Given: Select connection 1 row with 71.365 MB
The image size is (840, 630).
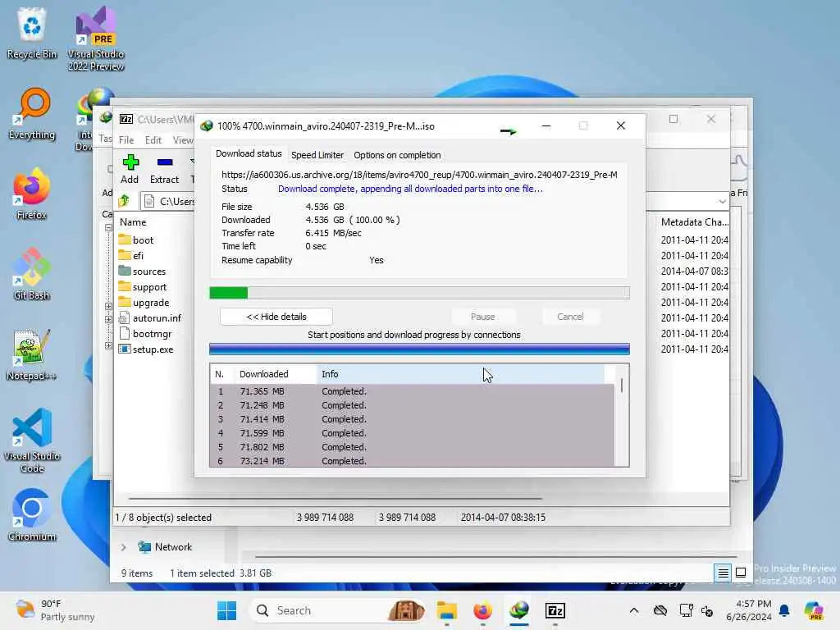Looking at the screenshot, I should click(x=412, y=391).
